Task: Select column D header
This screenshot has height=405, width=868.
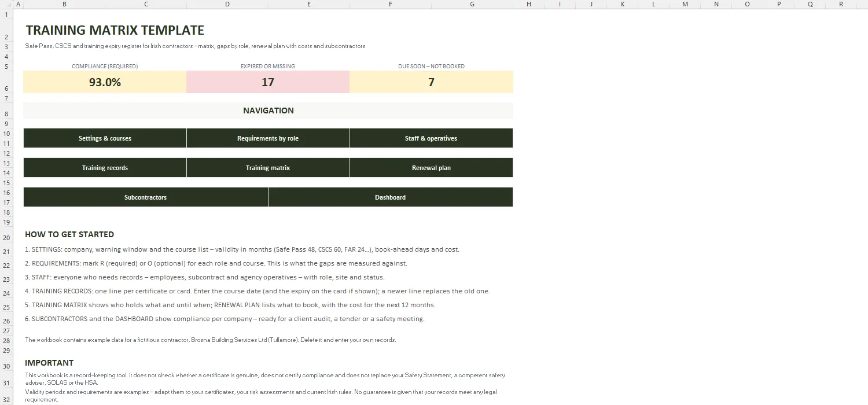Action: point(227,4)
